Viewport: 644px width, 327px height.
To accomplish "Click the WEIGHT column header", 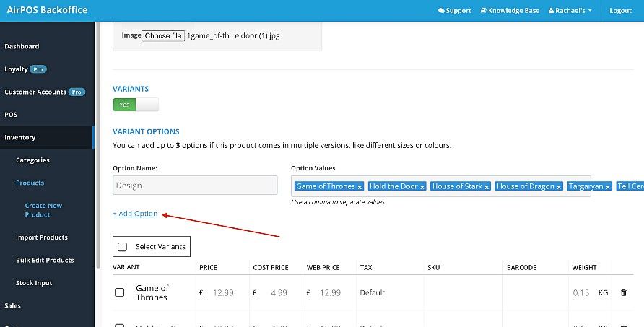I will pyautogui.click(x=584, y=267).
